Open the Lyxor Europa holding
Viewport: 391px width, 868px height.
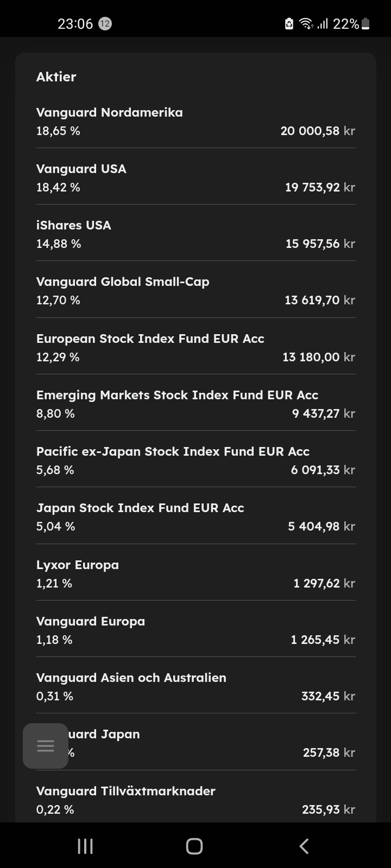click(195, 574)
